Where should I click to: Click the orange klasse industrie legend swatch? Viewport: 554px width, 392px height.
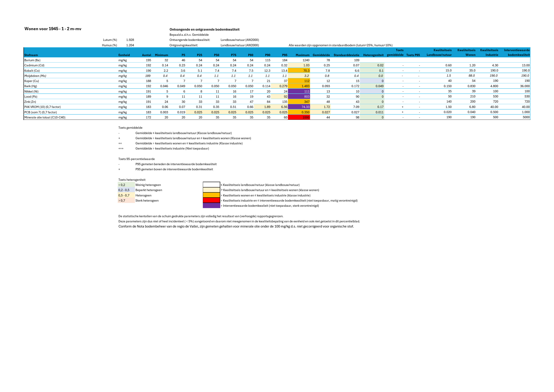click(211, 195)
